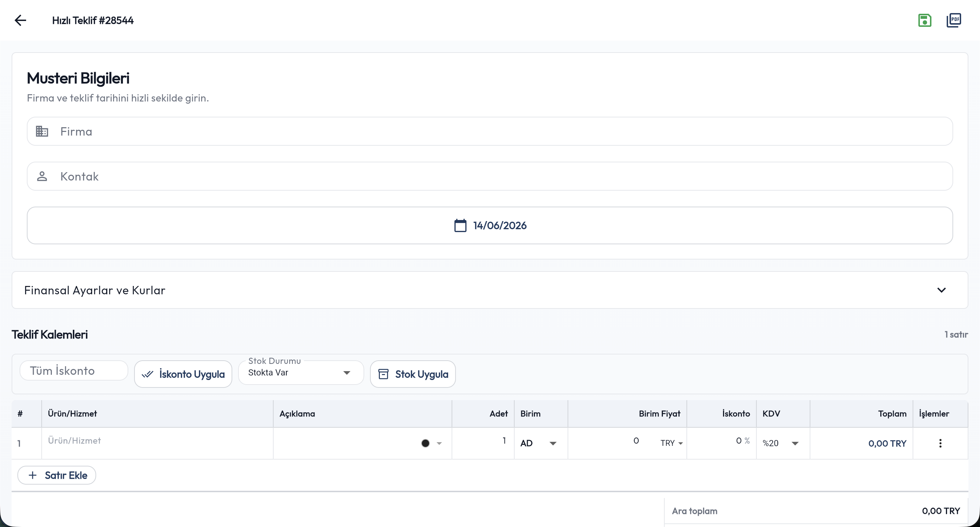
Task: Click the calendar icon beside the date
Action: point(460,225)
